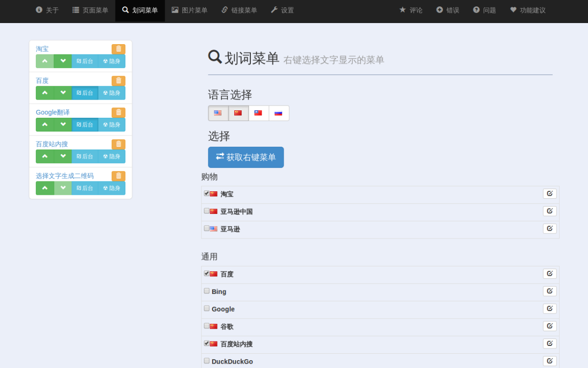The image size is (588, 368).
Task: Open edit icon for 亚马逊中国 row
Action: (x=549, y=211)
